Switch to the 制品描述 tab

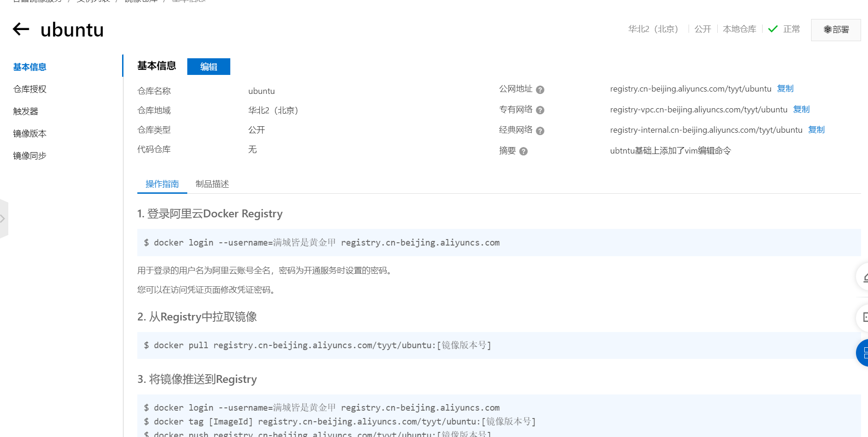[x=212, y=184]
